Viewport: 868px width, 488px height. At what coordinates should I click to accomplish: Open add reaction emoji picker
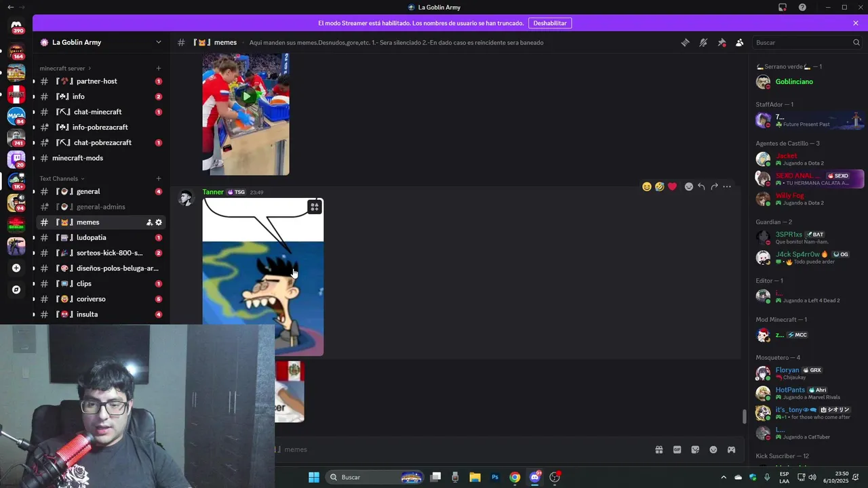pyautogui.click(x=689, y=186)
